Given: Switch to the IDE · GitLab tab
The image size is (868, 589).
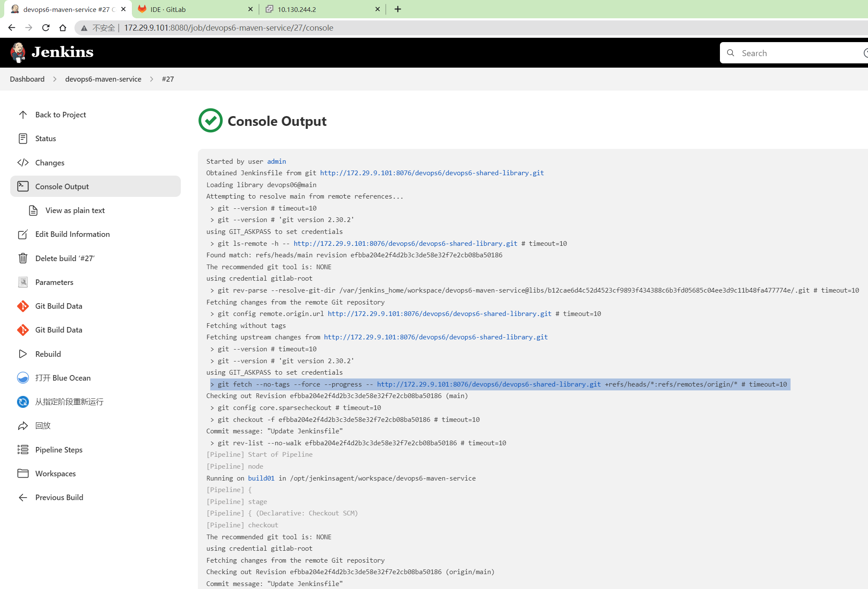Looking at the screenshot, I should [196, 9].
